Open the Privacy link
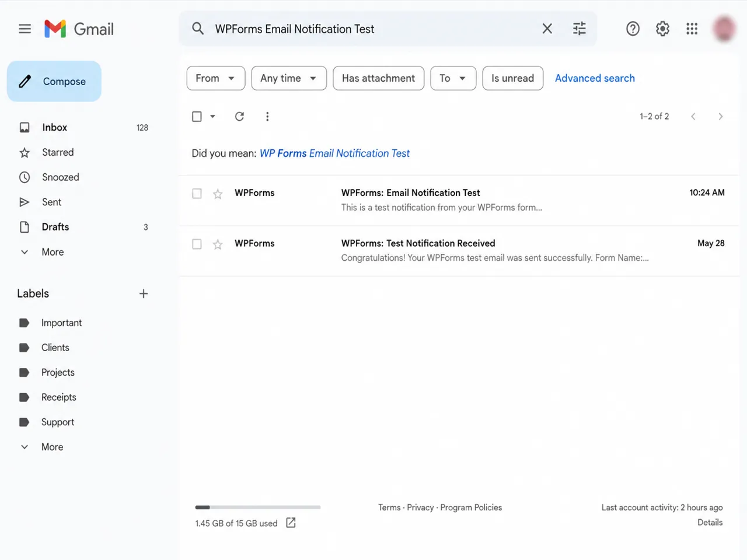Image resolution: width=747 pixels, height=560 pixels. [420, 508]
